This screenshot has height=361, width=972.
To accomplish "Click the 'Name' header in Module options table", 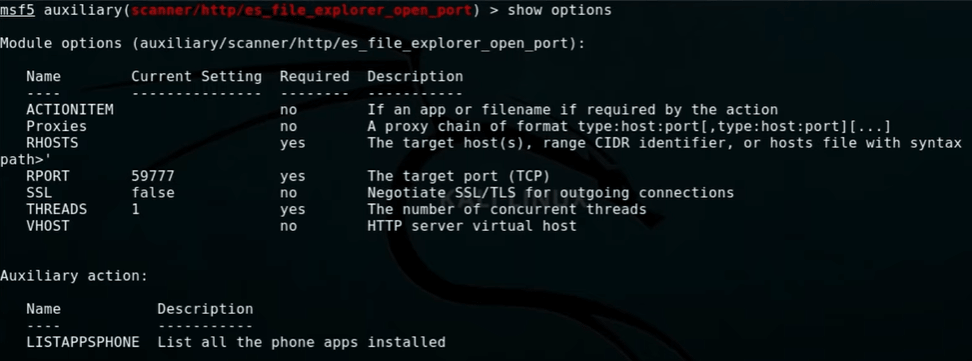I will point(43,77).
